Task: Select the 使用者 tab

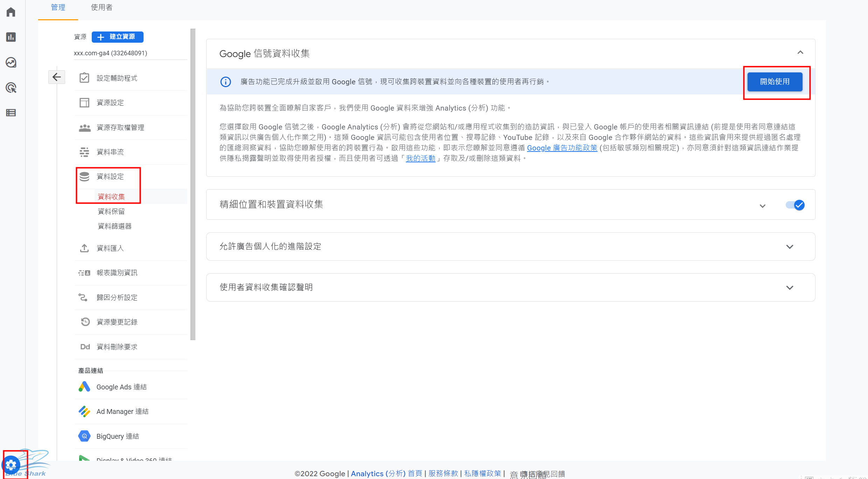Action: [x=101, y=8]
